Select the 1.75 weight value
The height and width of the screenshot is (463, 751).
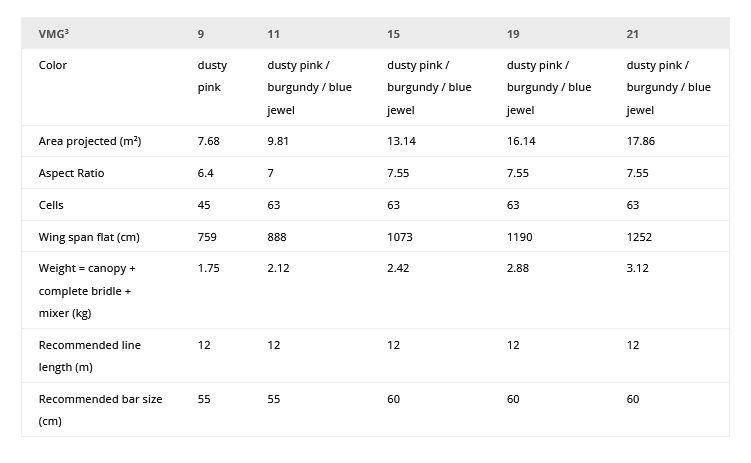(209, 268)
